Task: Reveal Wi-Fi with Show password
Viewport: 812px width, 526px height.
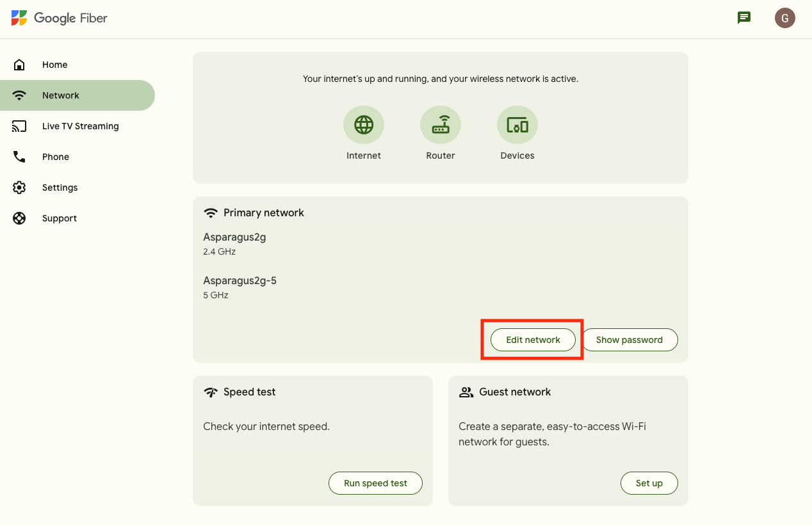Action: (x=629, y=340)
